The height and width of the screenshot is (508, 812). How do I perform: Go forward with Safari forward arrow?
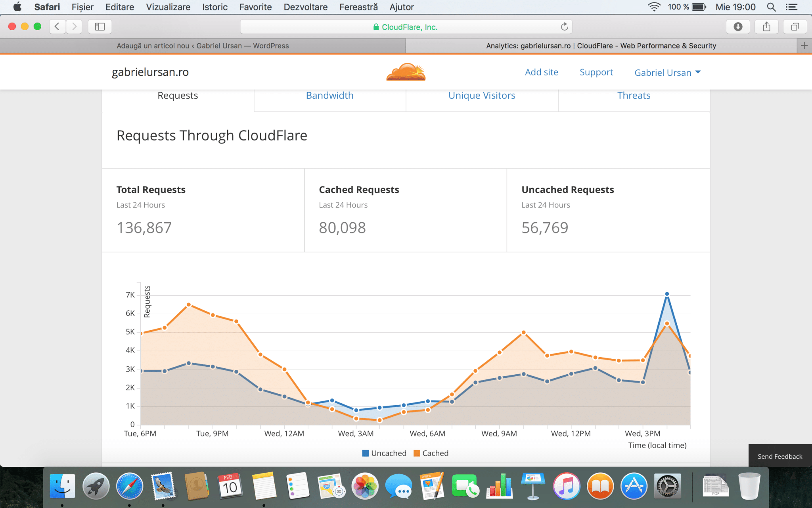click(74, 27)
